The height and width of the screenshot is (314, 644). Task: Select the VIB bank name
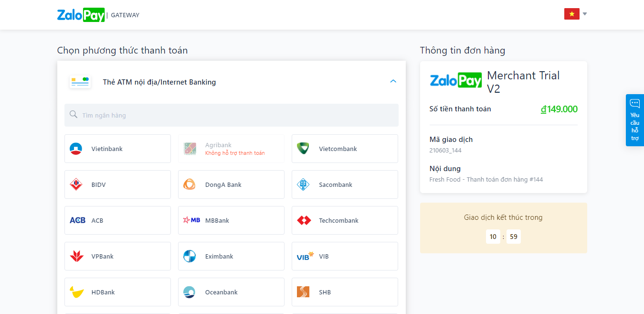[324, 256]
